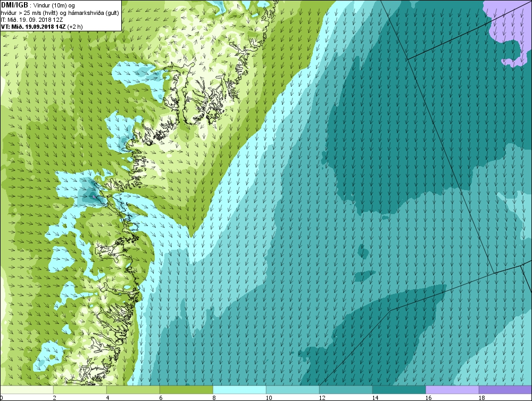Select the 2–4 m/s legend color segment
532x401 pixels.
click(80, 390)
